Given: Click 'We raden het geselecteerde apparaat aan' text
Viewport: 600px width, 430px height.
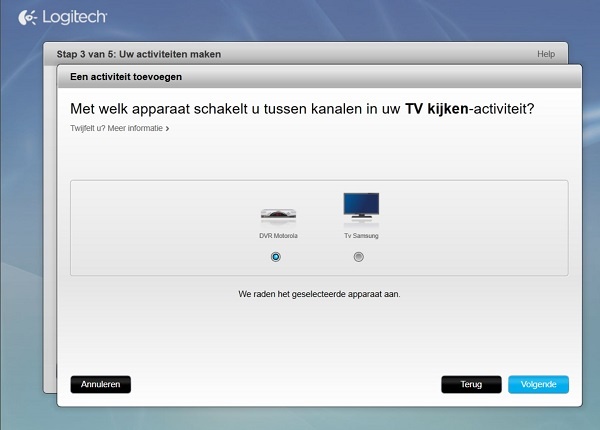Looking at the screenshot, I should coord(319,294).
